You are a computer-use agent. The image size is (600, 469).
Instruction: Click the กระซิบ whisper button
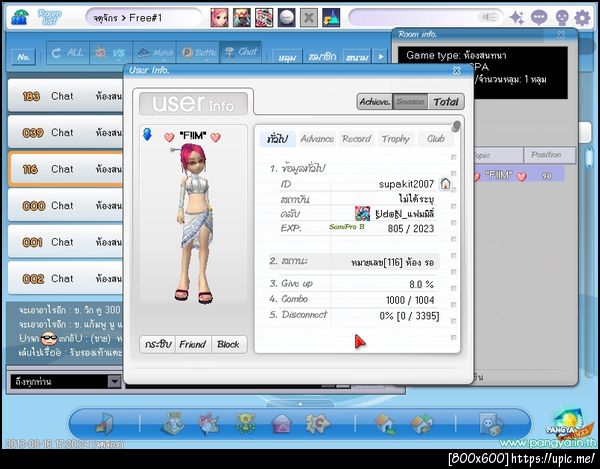pos(158,344)
